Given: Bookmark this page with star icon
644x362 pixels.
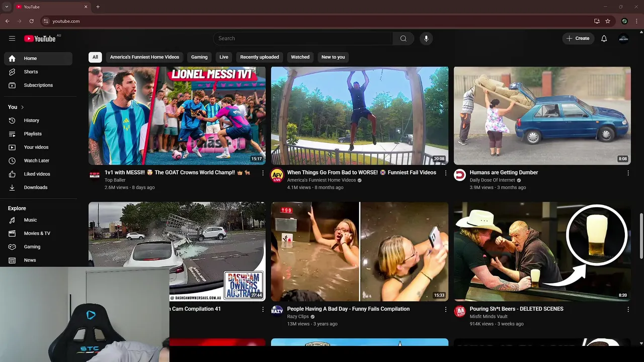Looking at the screenshot, I should pos(608,21).
